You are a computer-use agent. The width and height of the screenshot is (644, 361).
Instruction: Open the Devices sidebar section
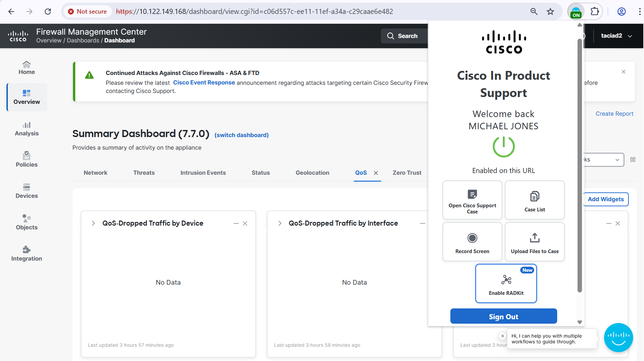coord(26,191)
